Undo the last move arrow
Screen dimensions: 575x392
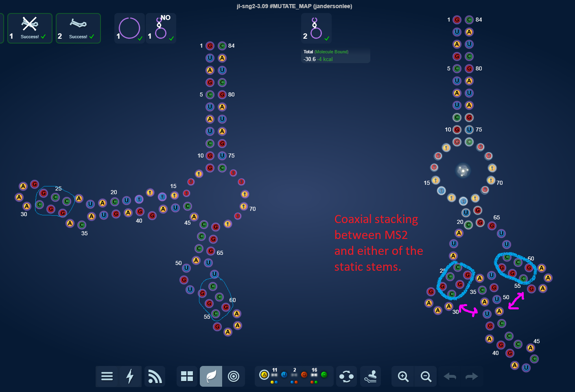pos(450,376)
